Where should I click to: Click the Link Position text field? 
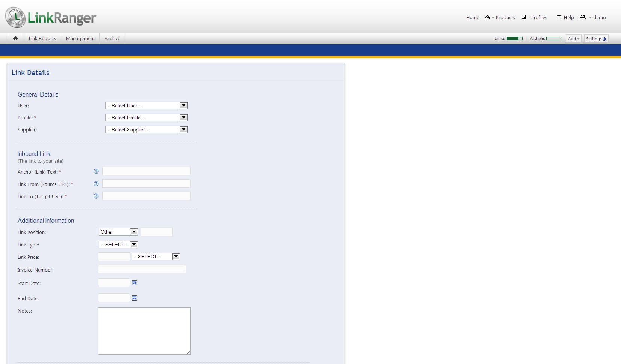click(x=156, y=232)
